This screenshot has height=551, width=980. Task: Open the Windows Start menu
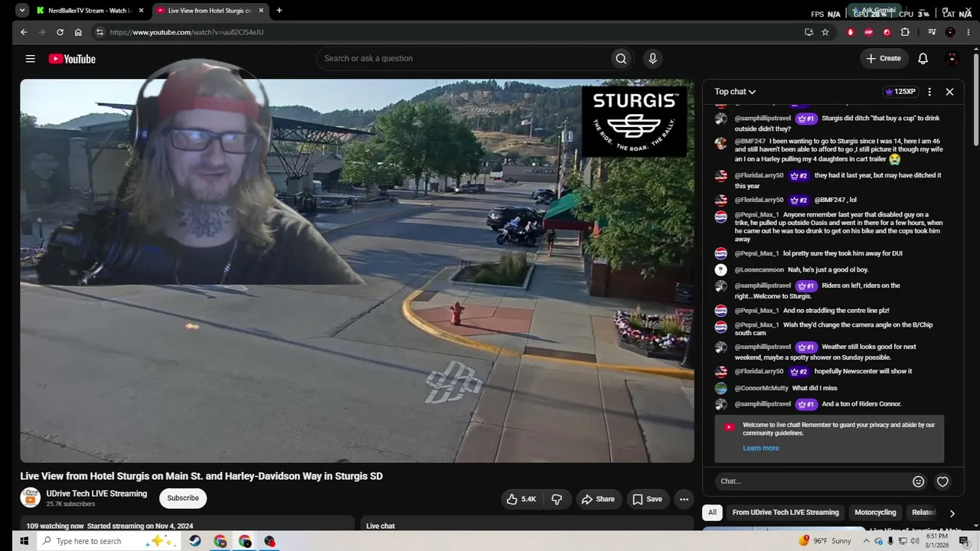(24, 541)
